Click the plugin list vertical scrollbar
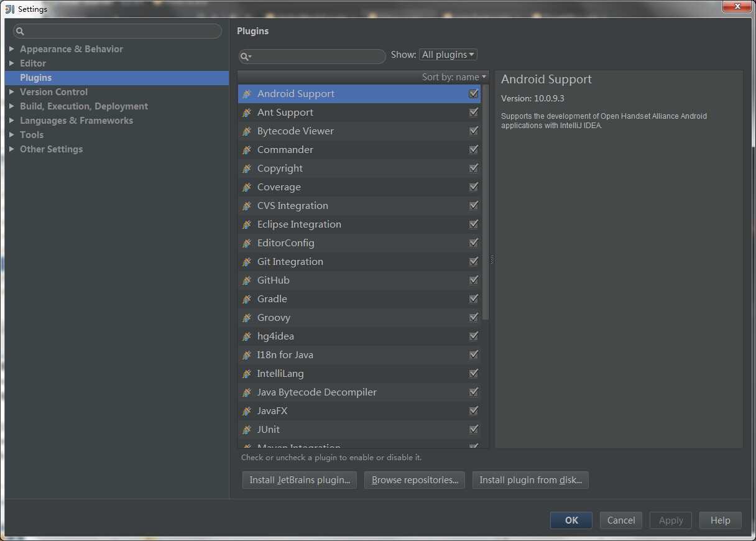756x541 pixels. [x=486, y=202]
